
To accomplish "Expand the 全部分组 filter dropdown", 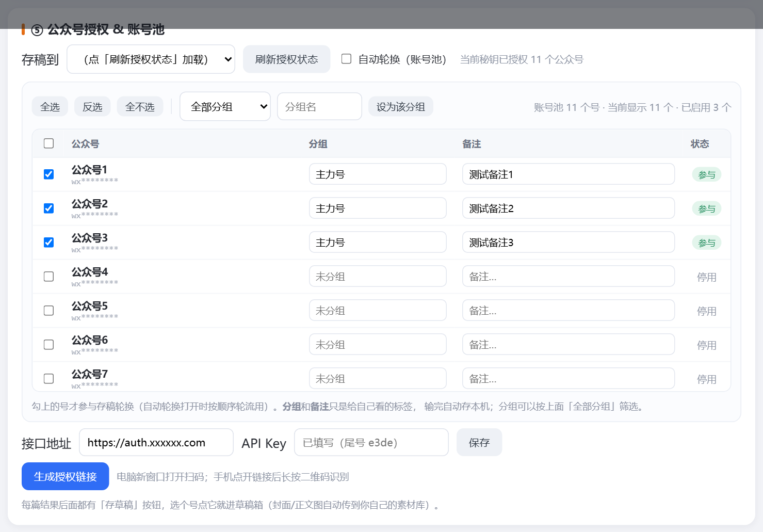I will pyautogui.click(x=225, y=107).
